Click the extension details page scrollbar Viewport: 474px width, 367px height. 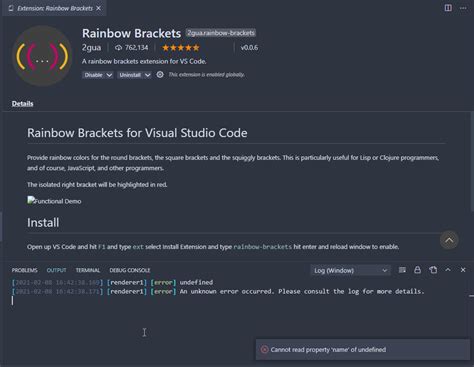pyautogui.click(x=472, y=162)
